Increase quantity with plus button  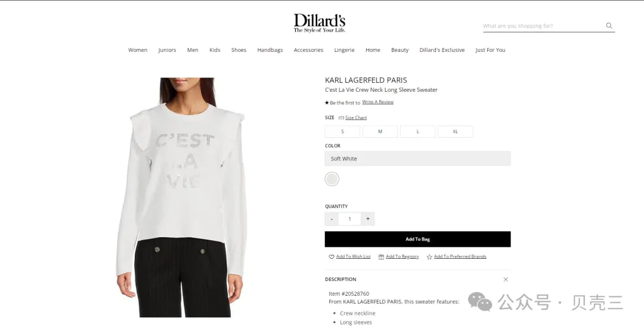tap(367, 219)
